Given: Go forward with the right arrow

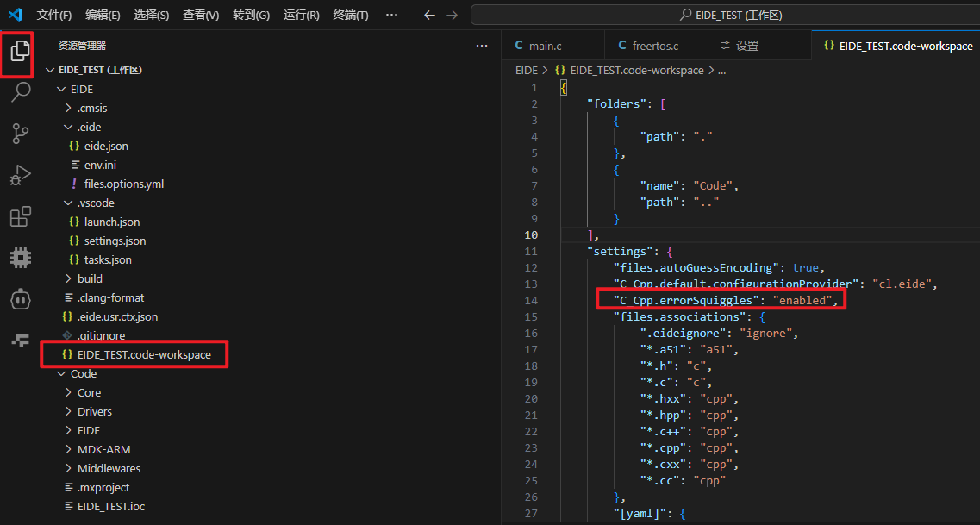Looking at the screenshot, I should [x=453, y=15].
